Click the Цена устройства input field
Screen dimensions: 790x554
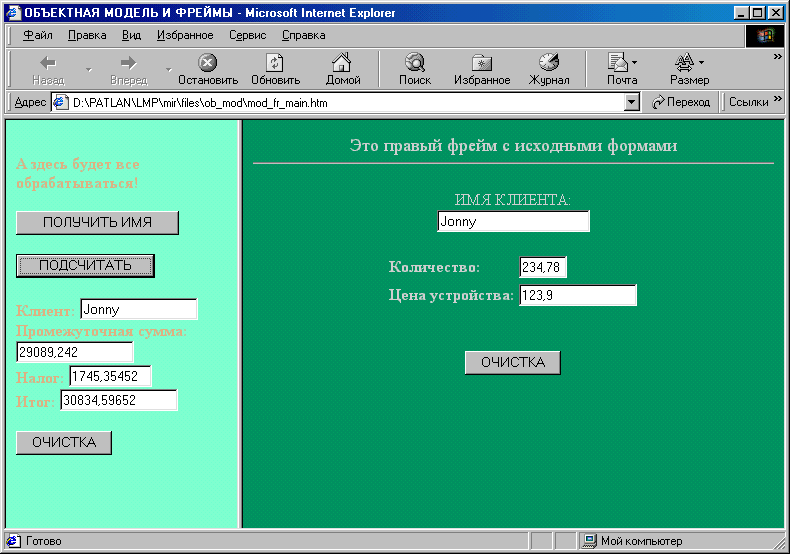(578, 295)
